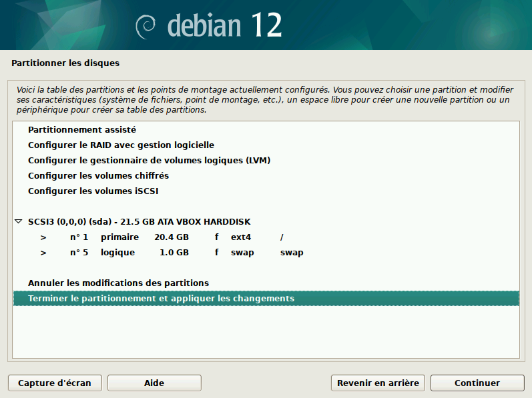Open Configurer le RAID avec gestion logicielle
532x398 pixels.
(x=266, y=145)
